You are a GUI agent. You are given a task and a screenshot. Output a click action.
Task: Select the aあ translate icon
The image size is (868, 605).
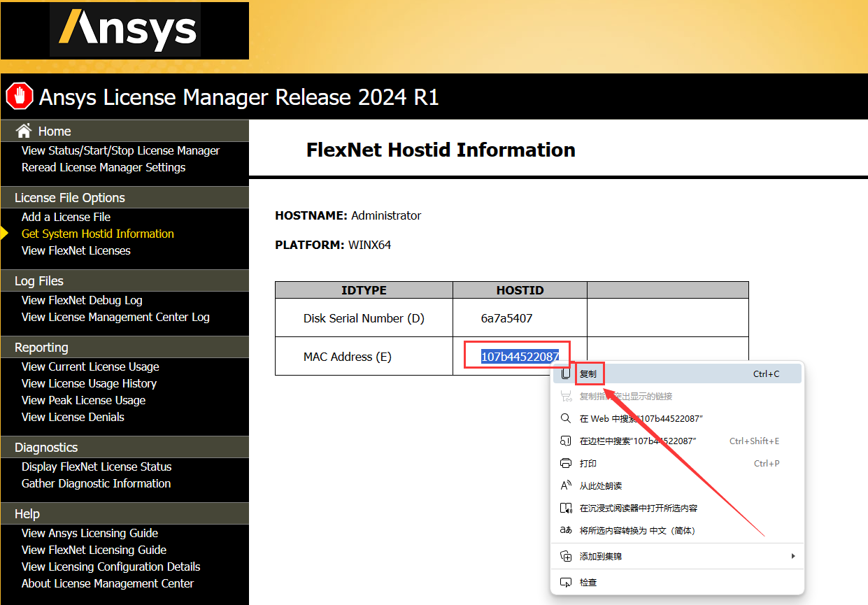[567, 530]
